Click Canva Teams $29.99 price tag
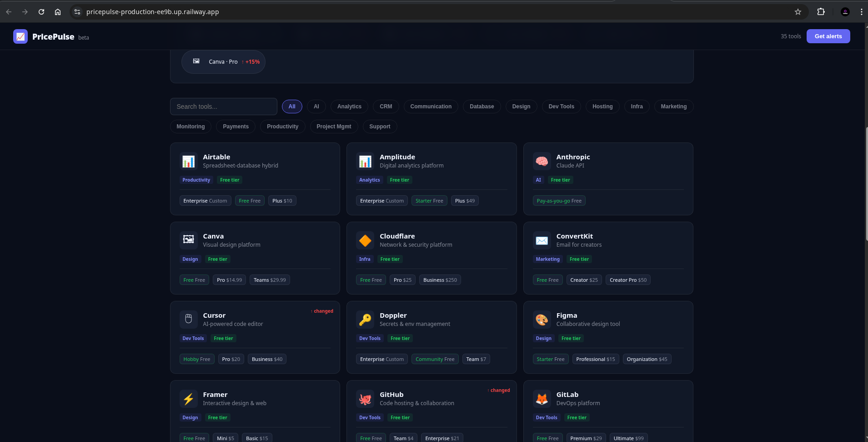The image size is (868, 442). [270, 280]
